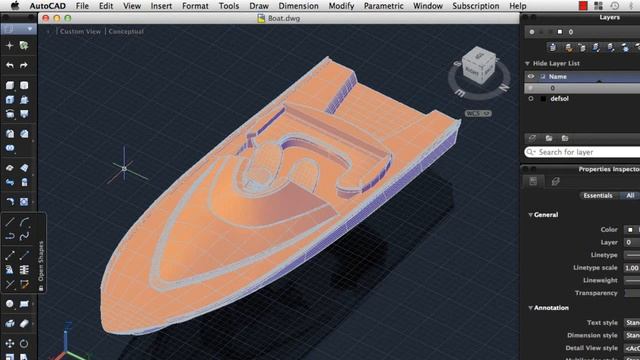Select the Spline tool in Open Shapes
This screenshot has width=640, height=360.
coord(24,236)
